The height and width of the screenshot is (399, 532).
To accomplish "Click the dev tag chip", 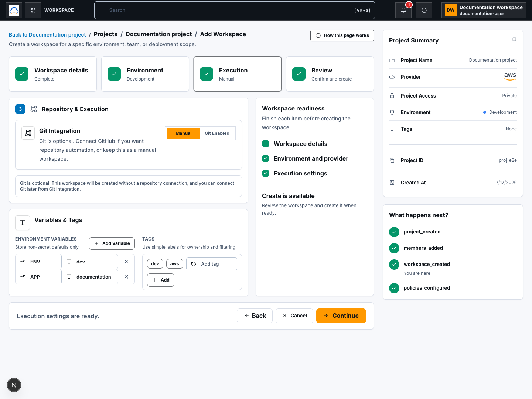I will click(155, 264).
